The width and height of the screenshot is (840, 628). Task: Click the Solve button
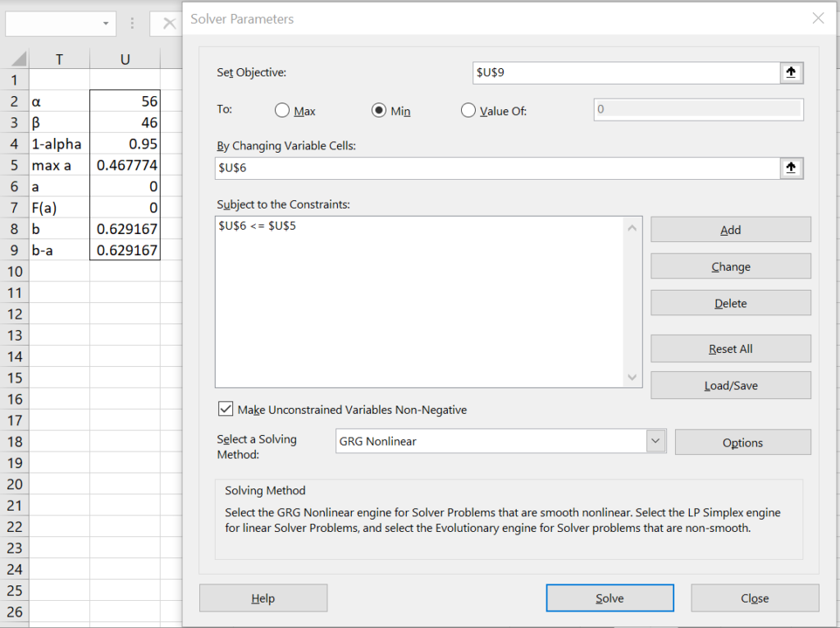coord(609,598)
